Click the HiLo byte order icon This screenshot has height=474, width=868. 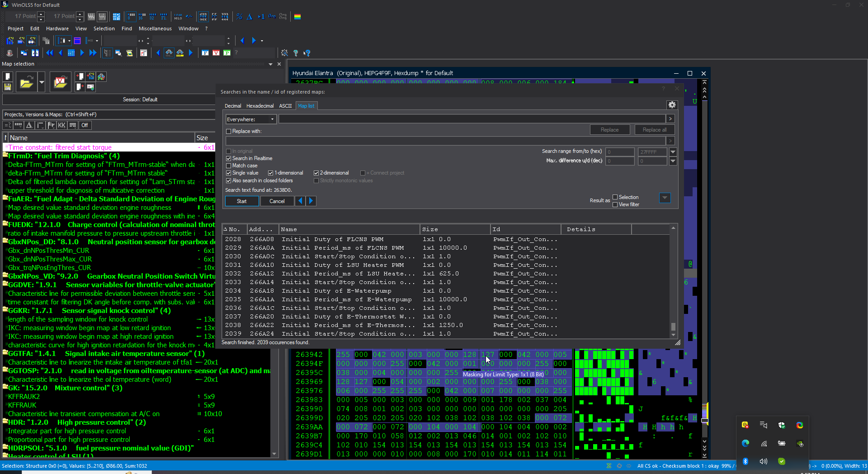coord(178,17)
